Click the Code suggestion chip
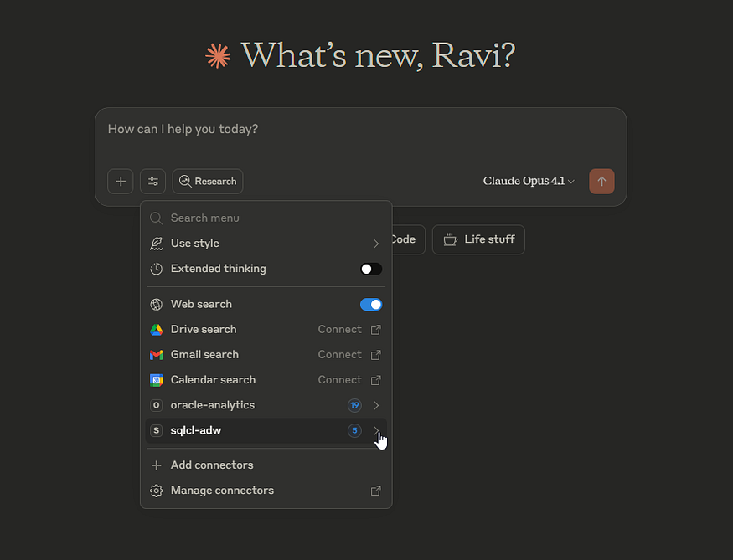This screenshot has width=733, height=560. (x=408, y=239)
